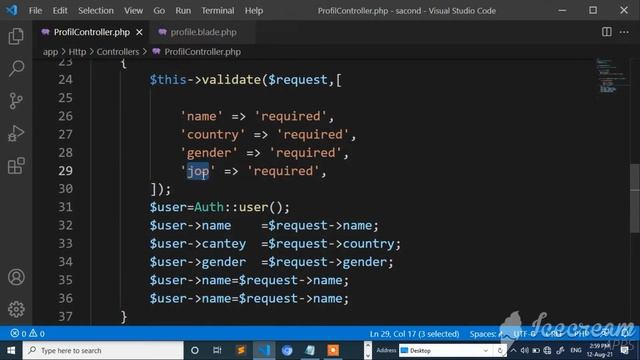This screenshot has height=360, width=640.
Task: Click the 'Http' breadcrumb segment
Action: 77,52
